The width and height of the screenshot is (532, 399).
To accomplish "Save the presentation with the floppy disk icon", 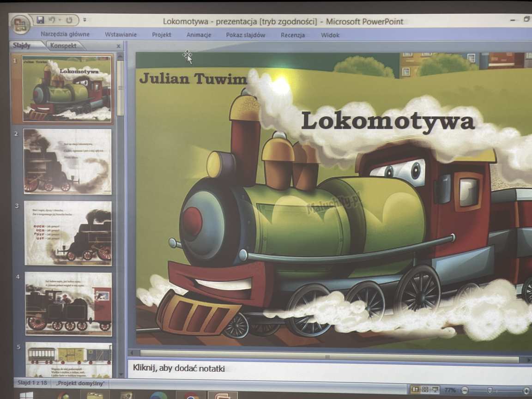I will click(x=40, y=20).
